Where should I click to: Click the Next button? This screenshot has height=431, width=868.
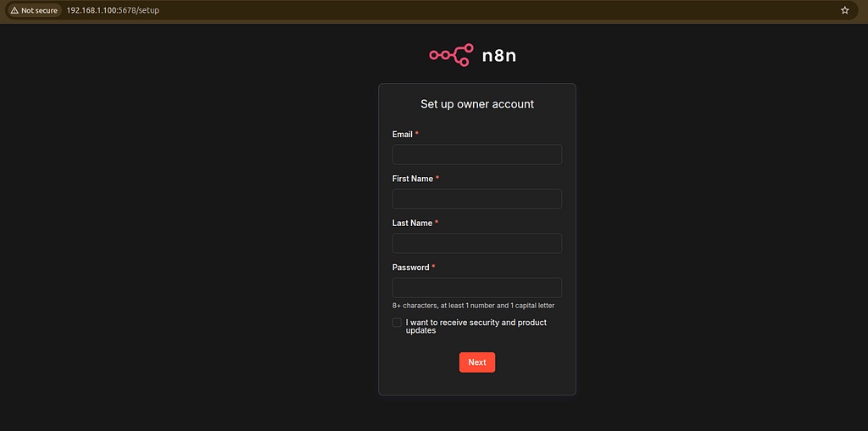tap(477, 362)
